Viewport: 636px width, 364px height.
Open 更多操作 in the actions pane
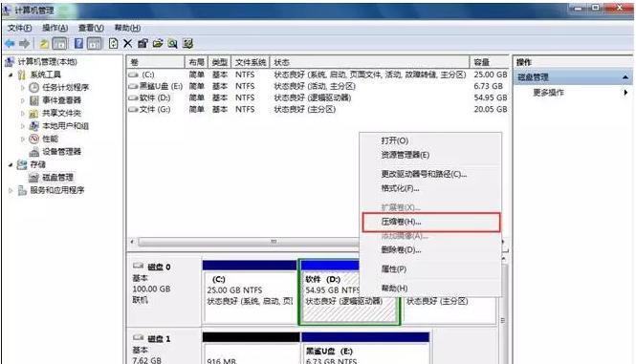548,93
